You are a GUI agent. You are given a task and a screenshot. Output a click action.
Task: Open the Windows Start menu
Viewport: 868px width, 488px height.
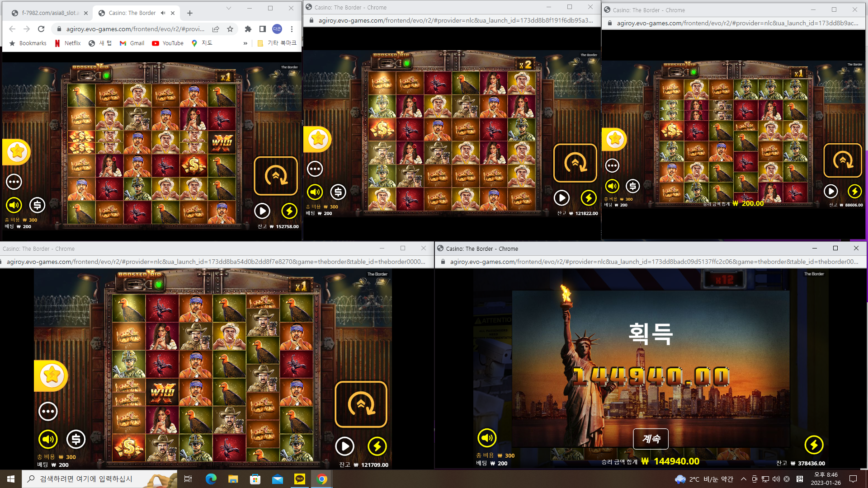coord(11,479)
